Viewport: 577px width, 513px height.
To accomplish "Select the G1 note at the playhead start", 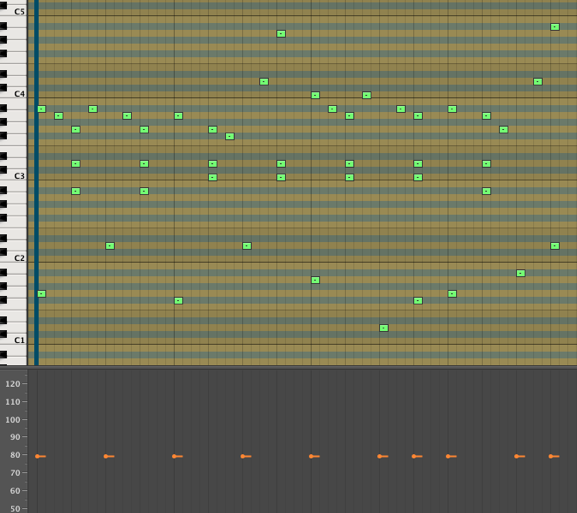I will [x=42, y=294].
